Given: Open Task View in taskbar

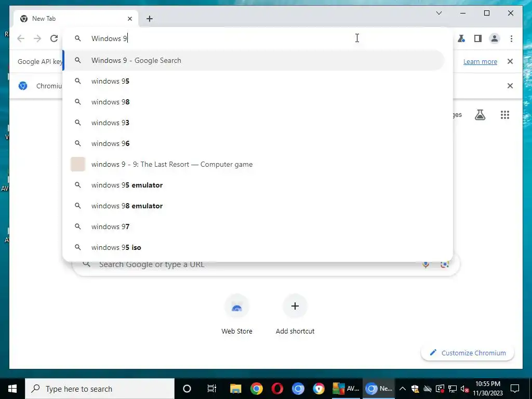Looking at the screenshot, I should coord(212,389).
